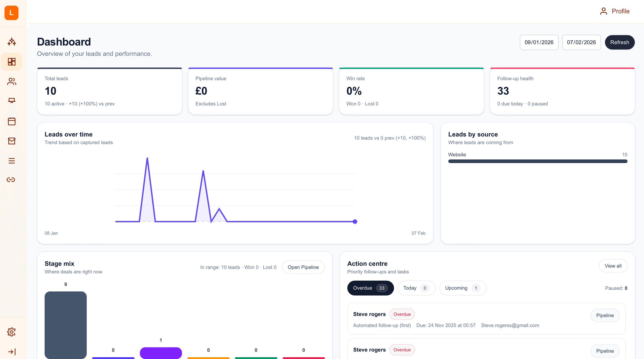This screenshot has width=644, height=359.
Task: Open the Email (envelope) section in sidebar
Action: pos(11,141)
